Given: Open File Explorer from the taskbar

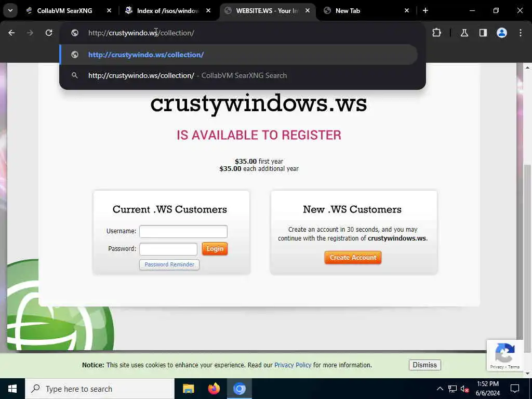Looking at the screenshot, I should 188,389.
